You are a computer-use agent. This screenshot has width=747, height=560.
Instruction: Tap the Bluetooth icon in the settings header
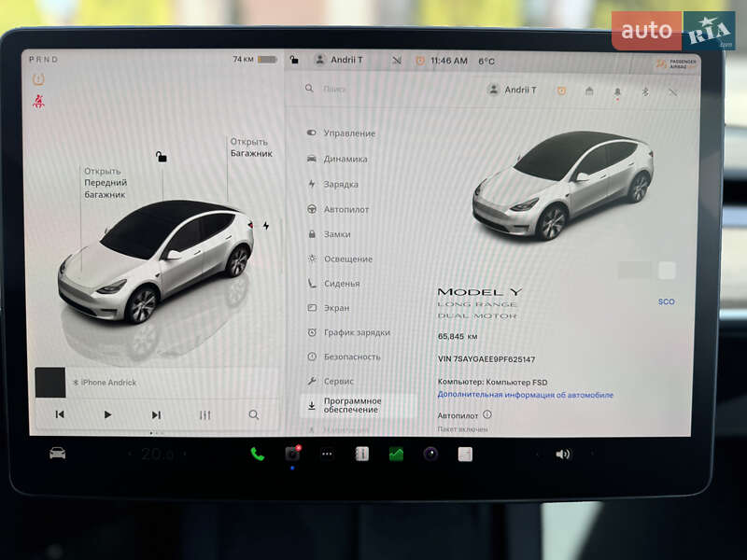[645, 91]
